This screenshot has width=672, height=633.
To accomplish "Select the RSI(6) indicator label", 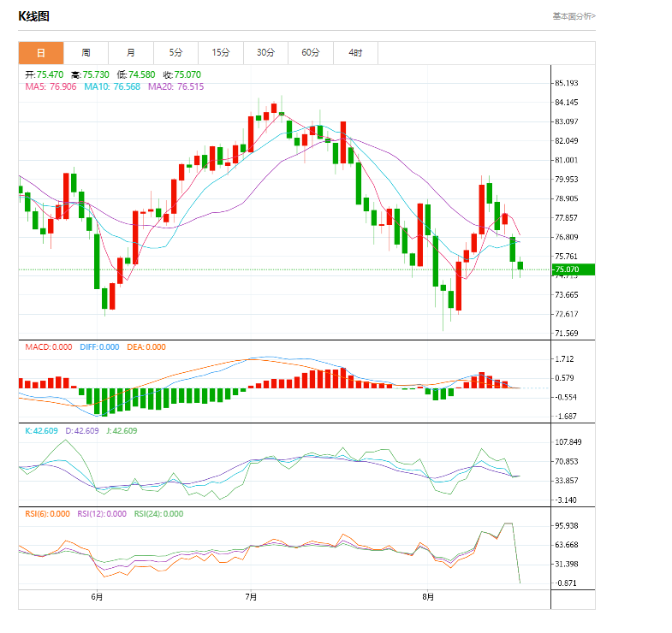I will pyautogui.click(x=47, y=514).
